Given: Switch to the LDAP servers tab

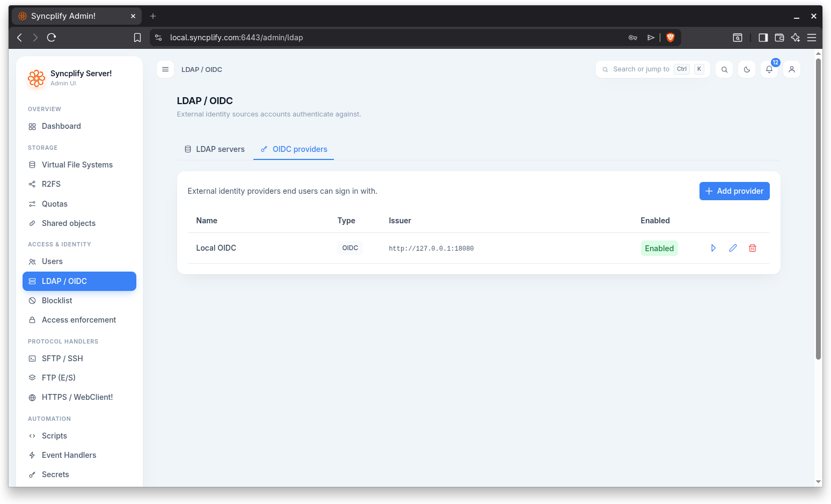Looking at the screenshot, I should tap(215, 149).
